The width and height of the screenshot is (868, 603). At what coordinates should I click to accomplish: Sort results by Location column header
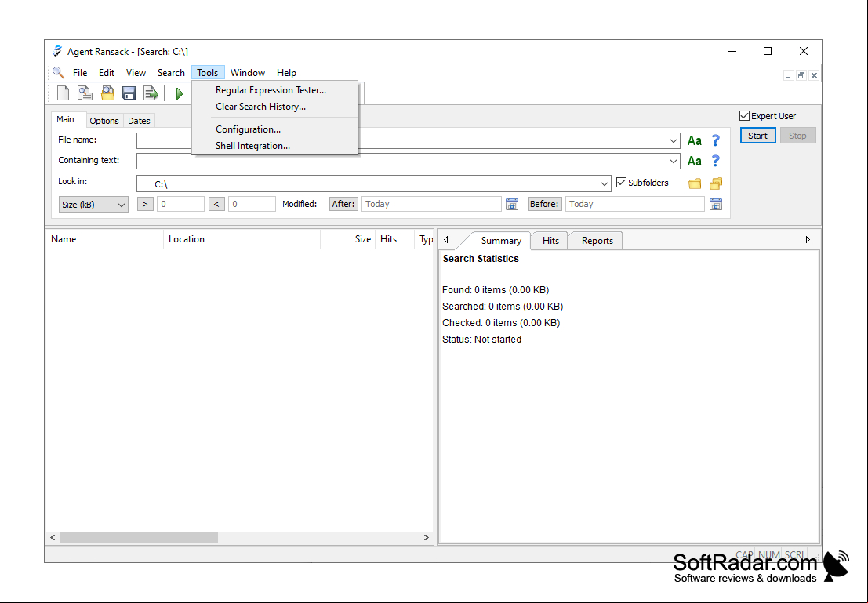click(242, 239)
